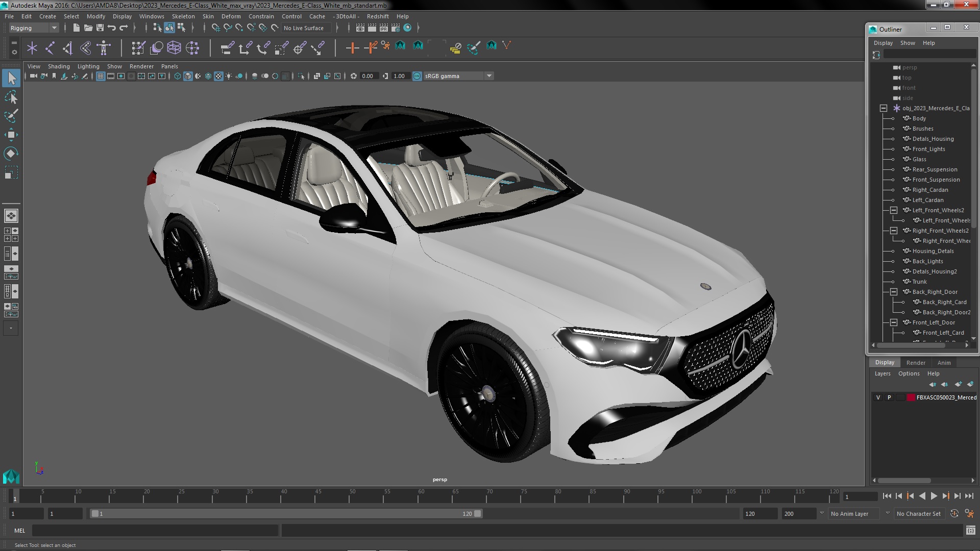
Task: Toggle smooth shade all cube button
Action: point(188,76)
